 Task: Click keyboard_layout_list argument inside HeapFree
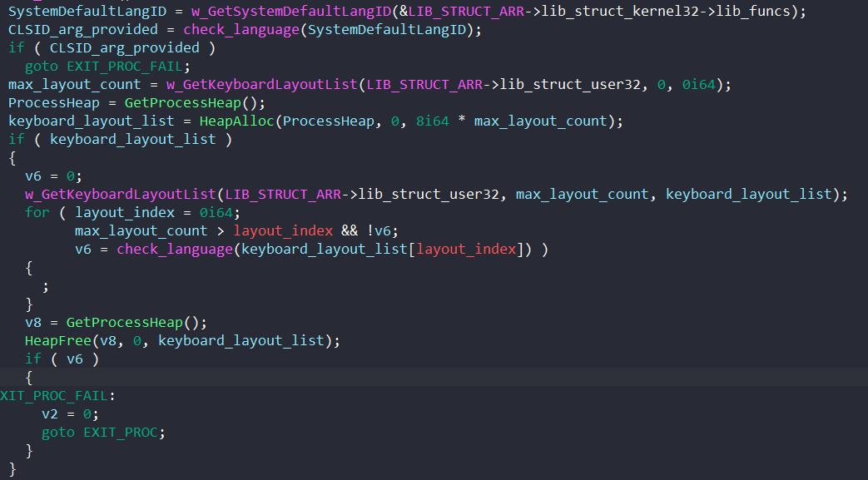241,340
